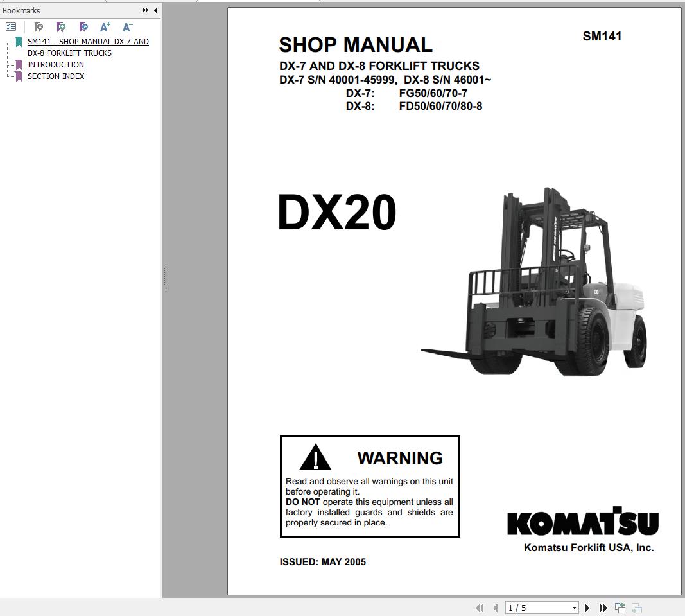Click the teal bookmark icon for SM141
Screen dimensions: 685x616
click(x=19, y=42)
